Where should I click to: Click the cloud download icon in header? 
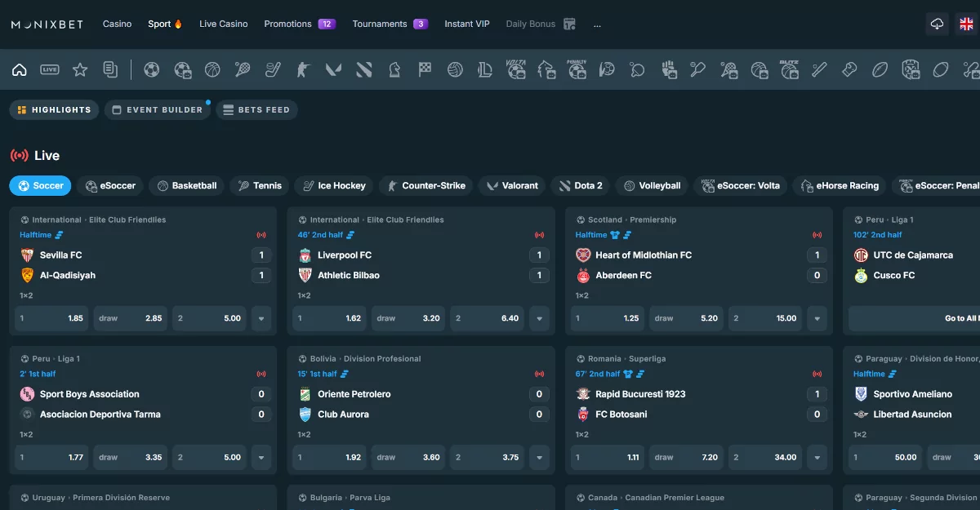[x=937, y=24]
